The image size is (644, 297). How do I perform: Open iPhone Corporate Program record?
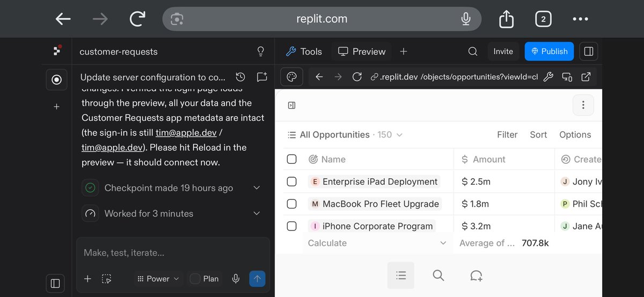pos(371,226)
